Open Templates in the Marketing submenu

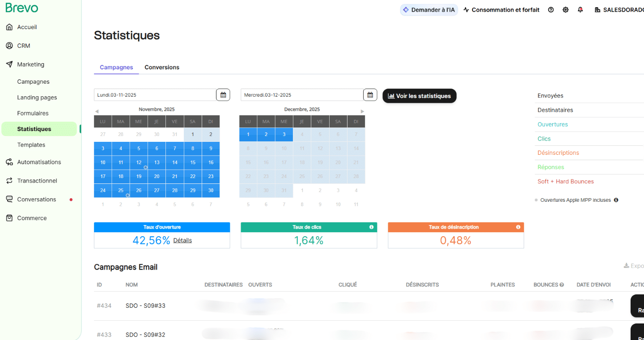click(x=31, y=145)
